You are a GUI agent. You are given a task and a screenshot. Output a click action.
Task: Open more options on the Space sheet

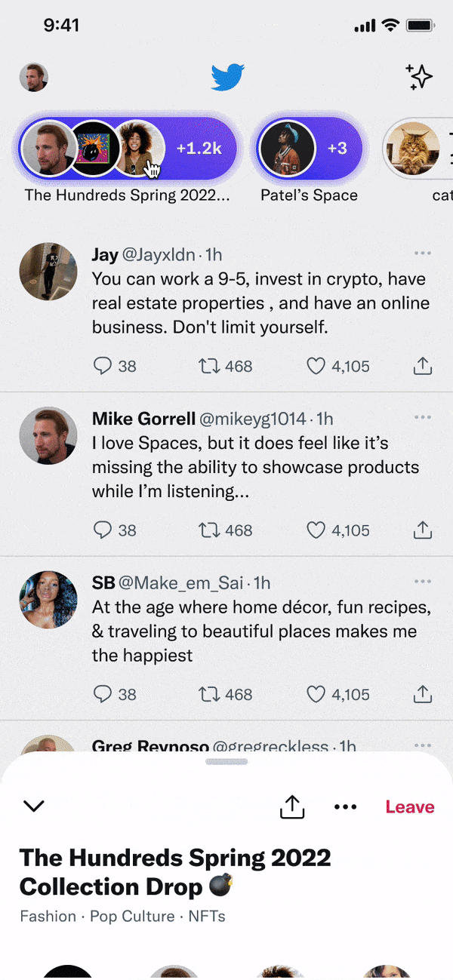345,806
